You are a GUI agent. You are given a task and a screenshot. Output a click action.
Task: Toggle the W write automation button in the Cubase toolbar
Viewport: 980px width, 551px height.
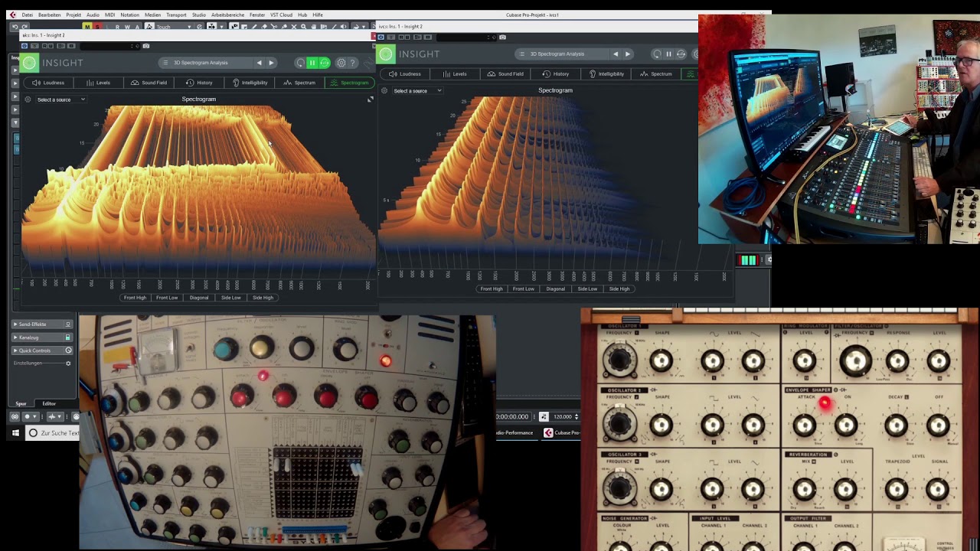pyautogui.click(x=127, y=27)
